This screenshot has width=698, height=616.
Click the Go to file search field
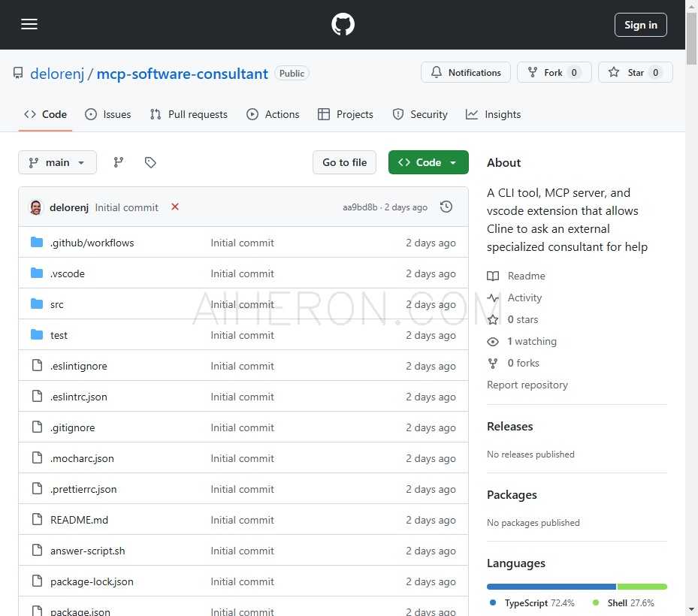coord(344,162)
